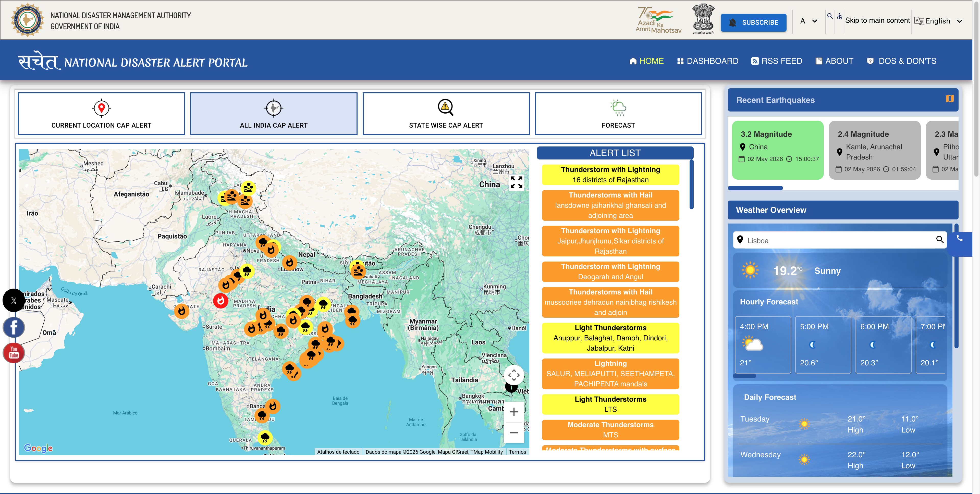Image resolution: width=980 pixels, height=494 pixels.
Task: Open Anuppur, Balaghat light thunderstorms alert
Action: click(610, 338)
